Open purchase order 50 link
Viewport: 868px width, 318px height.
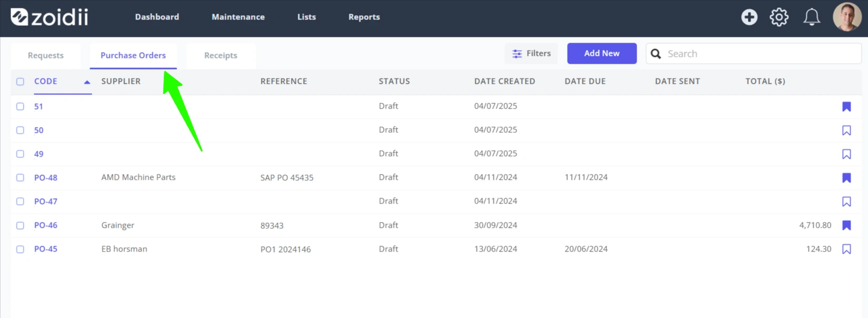(x=38, y=130)
